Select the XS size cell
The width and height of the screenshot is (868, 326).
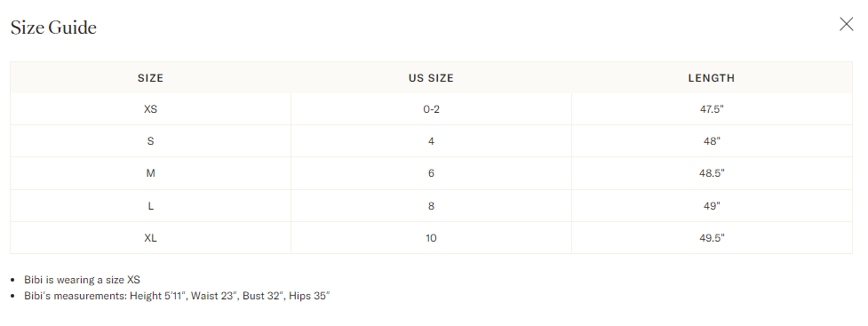[x=150, y=109]
